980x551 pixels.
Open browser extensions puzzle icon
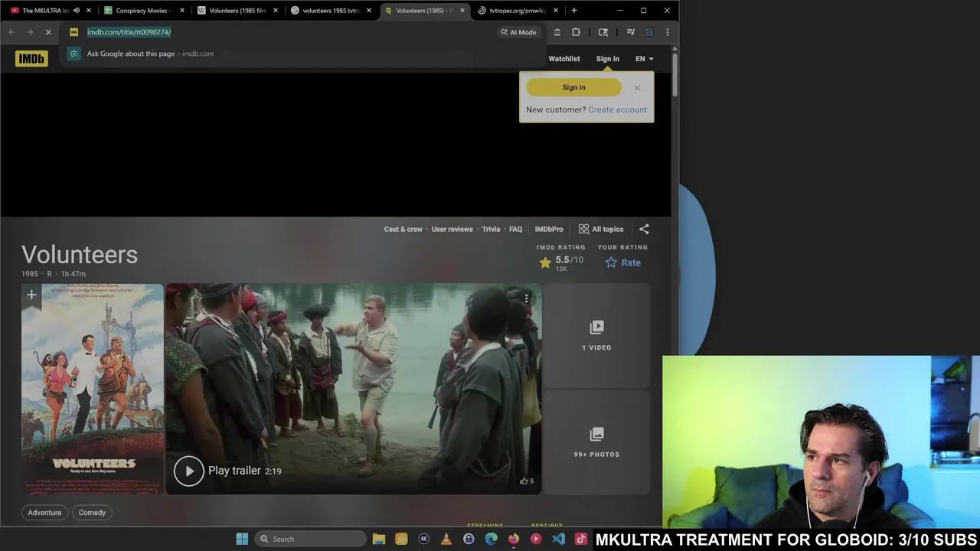pyautogui.click(x=576, y=32)
